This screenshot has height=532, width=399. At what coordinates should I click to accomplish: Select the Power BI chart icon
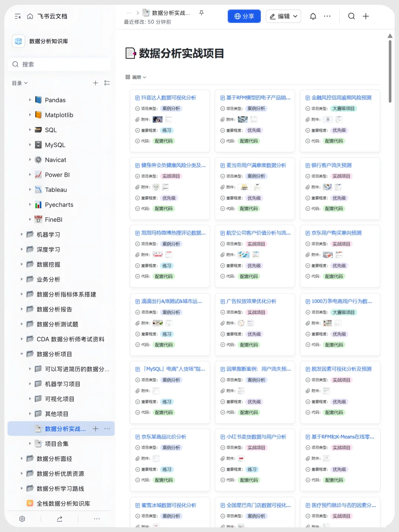38,174
